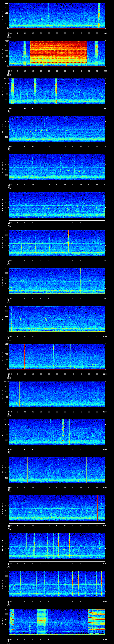Click the '4:00' end time label

[x=105, y=109]
